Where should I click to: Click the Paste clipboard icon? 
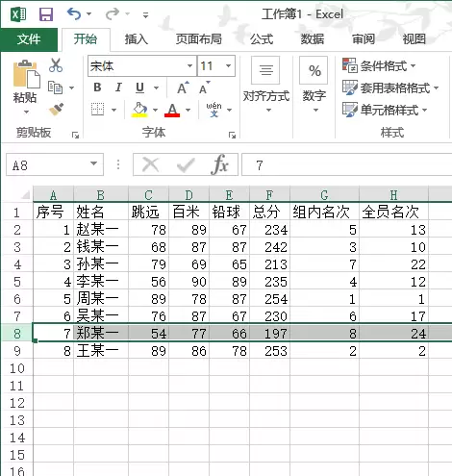click(26, 74)
